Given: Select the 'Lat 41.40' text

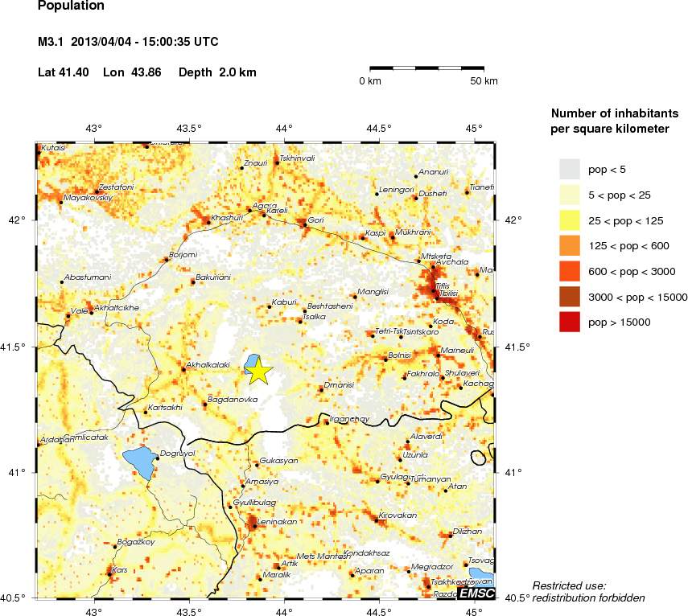Looking at the screenshot, I should (x=64, y=72).
